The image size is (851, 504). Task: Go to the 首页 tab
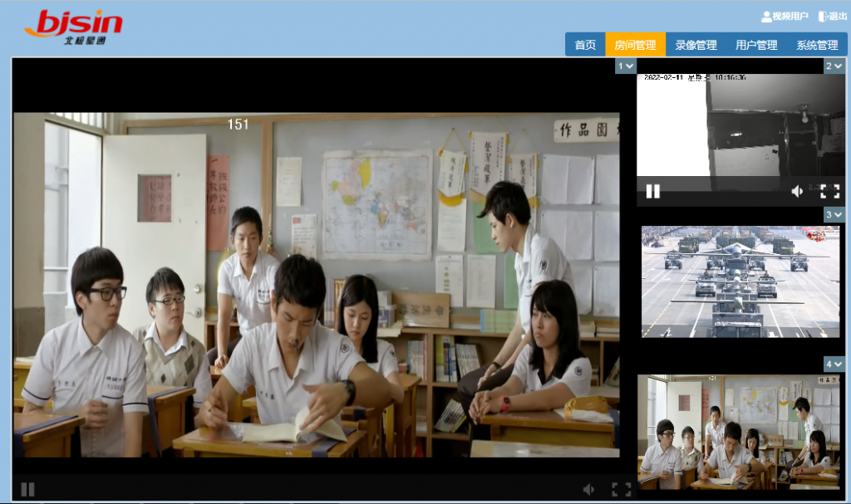585,45
